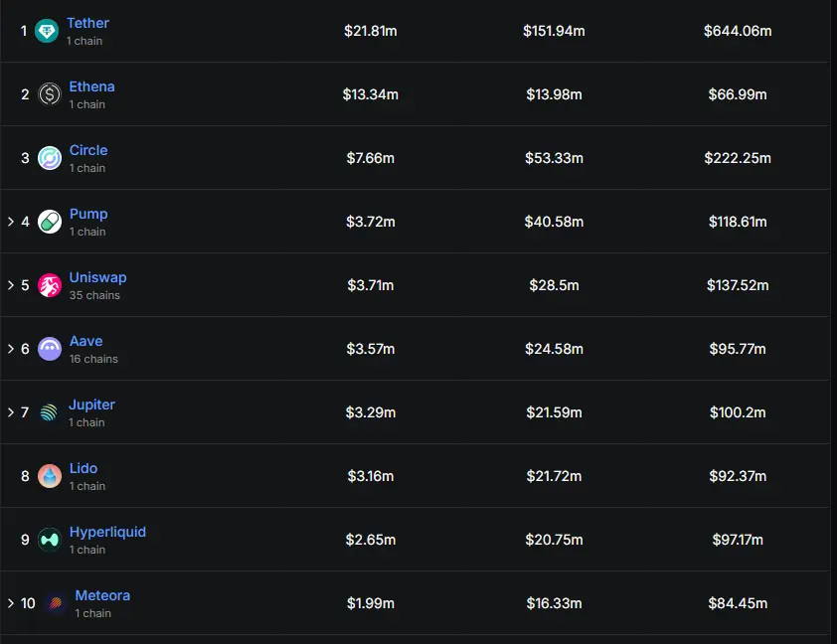Viewport: 837px width, 644px height.
Task: Click the Jupiter swirl logo
Action: [49, 412]
